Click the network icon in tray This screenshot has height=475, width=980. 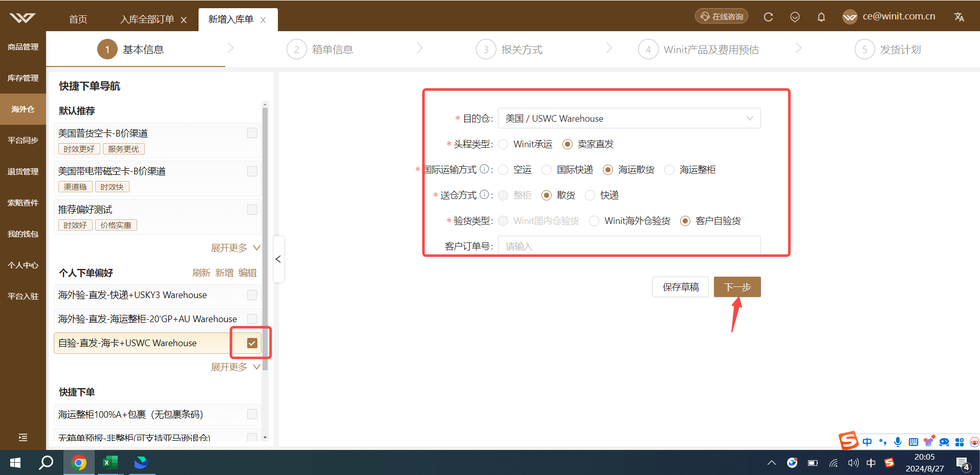pyautogui.click(x=834, y=463)
